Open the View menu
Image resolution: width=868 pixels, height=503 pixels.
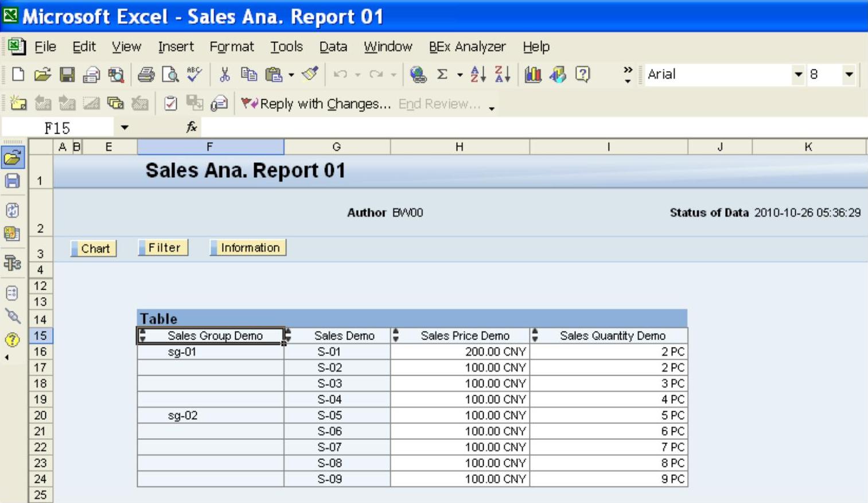click(x=126, y=46)
